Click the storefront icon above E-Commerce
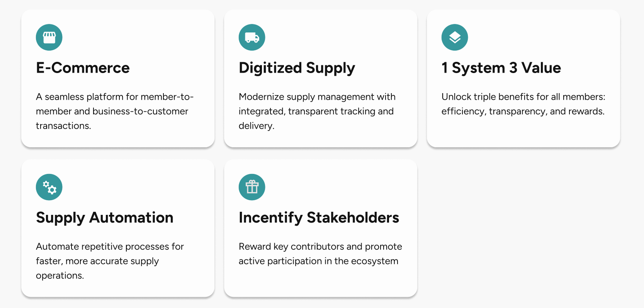 point(49,37)
